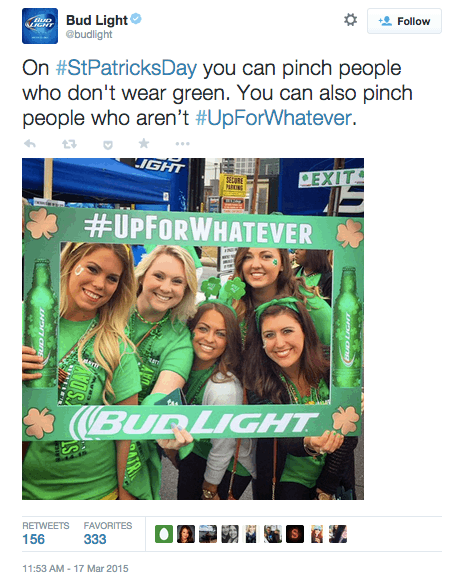Click the green egg avatar thumbnail
This screenshot has width=451, height=580.
(x=164, y=534)
